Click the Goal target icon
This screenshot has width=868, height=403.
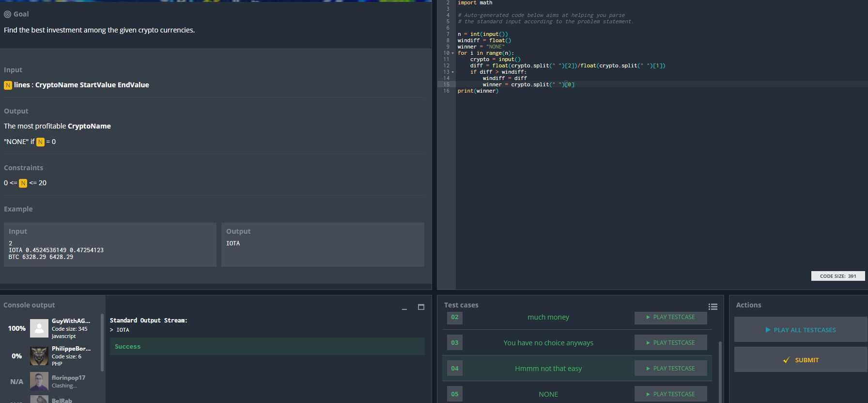pos(7,14)
